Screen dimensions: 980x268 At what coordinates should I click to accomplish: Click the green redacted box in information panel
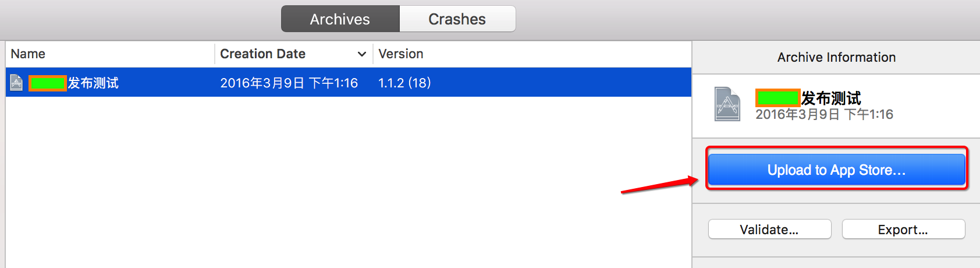tap(778, 98)
